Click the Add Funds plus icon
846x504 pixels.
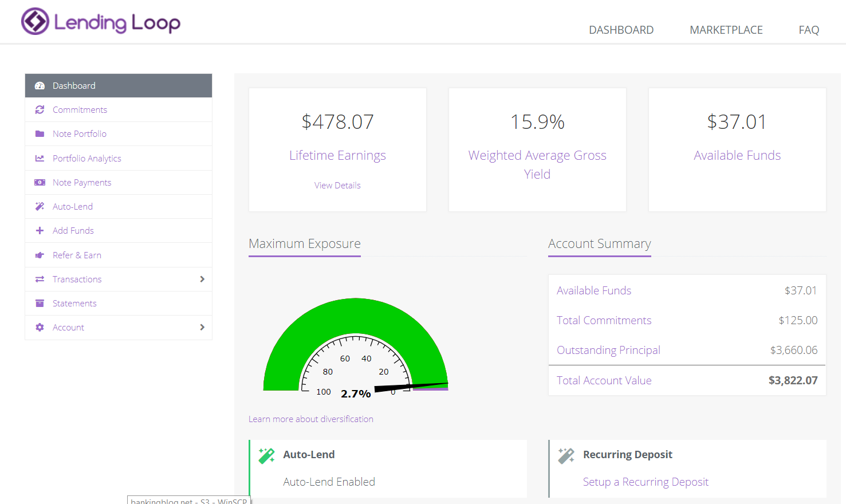(x=40, y=230)
